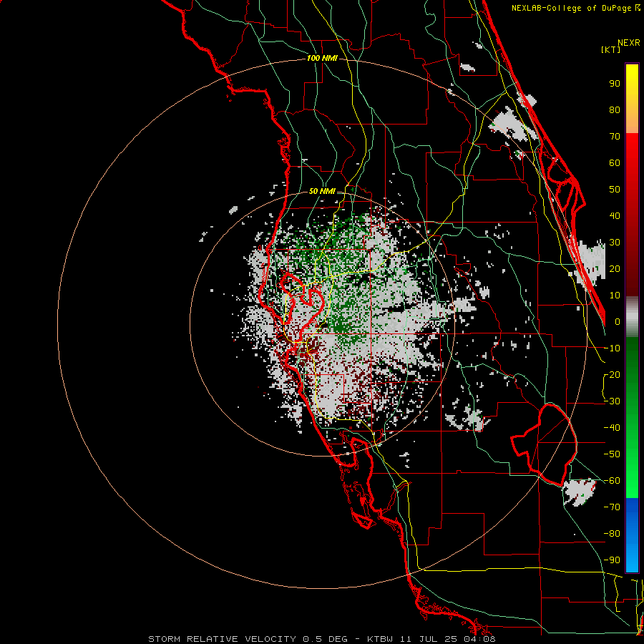The image size is (644, 644).
Task: Click the 30 value on the velocity scale
Action: pos(615,243)
